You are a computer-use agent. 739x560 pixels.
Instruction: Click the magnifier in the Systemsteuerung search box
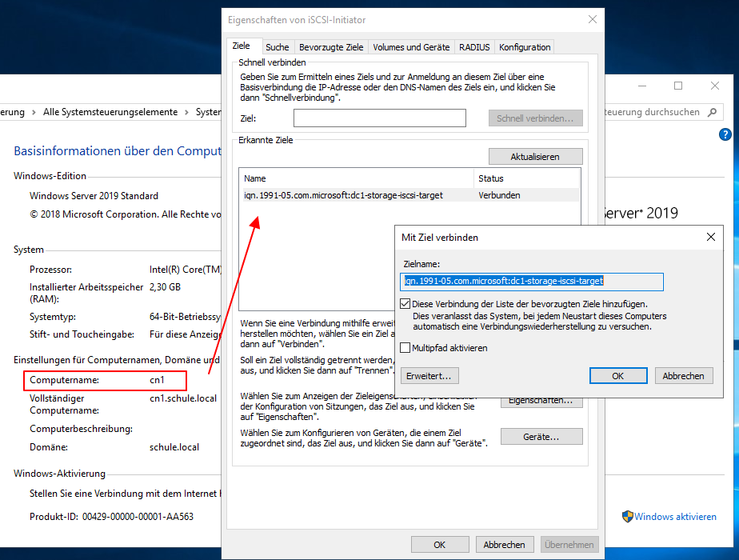tap(711, 112)
